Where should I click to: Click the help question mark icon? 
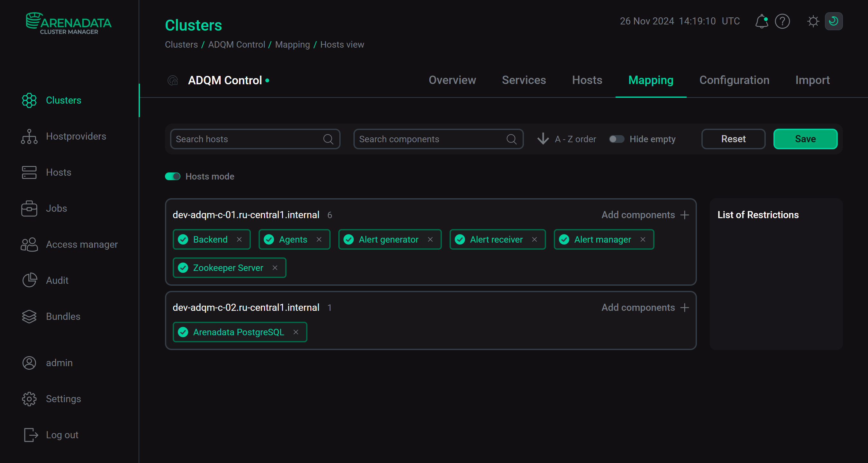(x=782, y=22)
